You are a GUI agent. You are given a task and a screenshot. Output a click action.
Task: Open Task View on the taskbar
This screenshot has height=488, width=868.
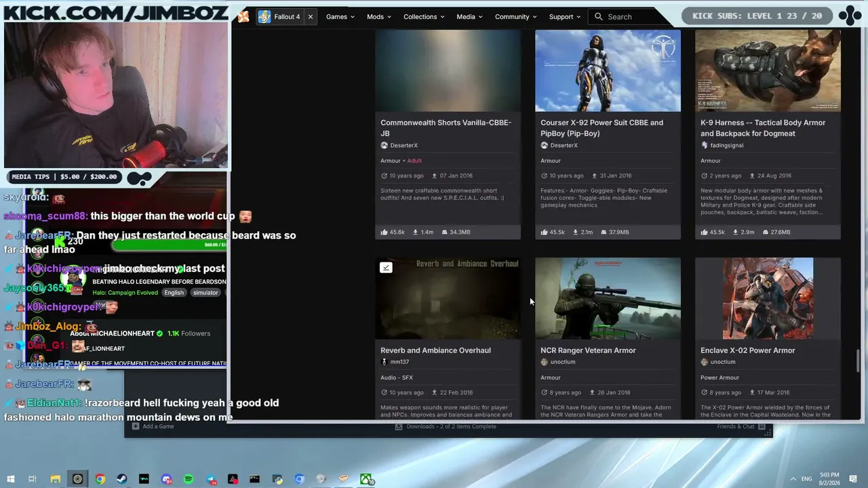pyautogui.click(x=33, y=479)
